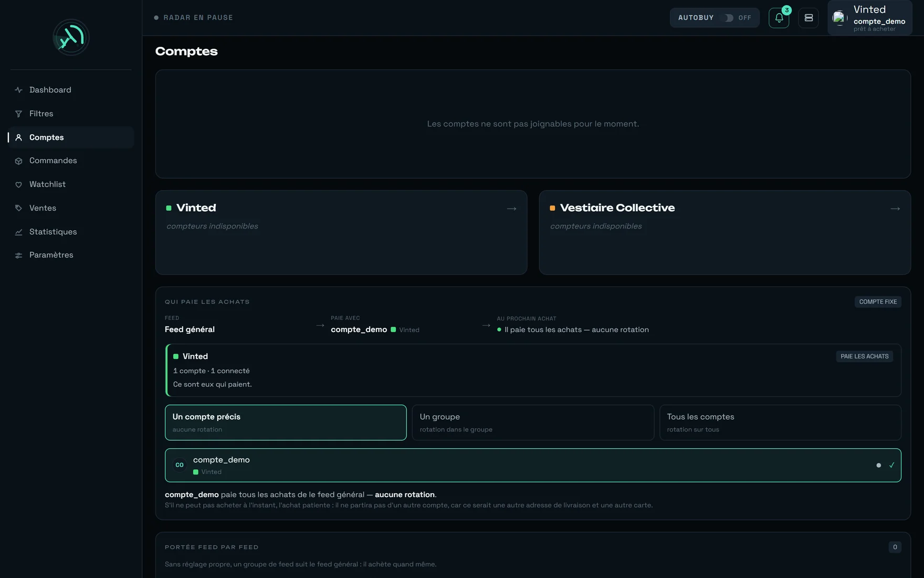Open Vestiaire Collective card arrow
Image resolution: width=924 pixels, height=578 pixels.
(895, 209)
